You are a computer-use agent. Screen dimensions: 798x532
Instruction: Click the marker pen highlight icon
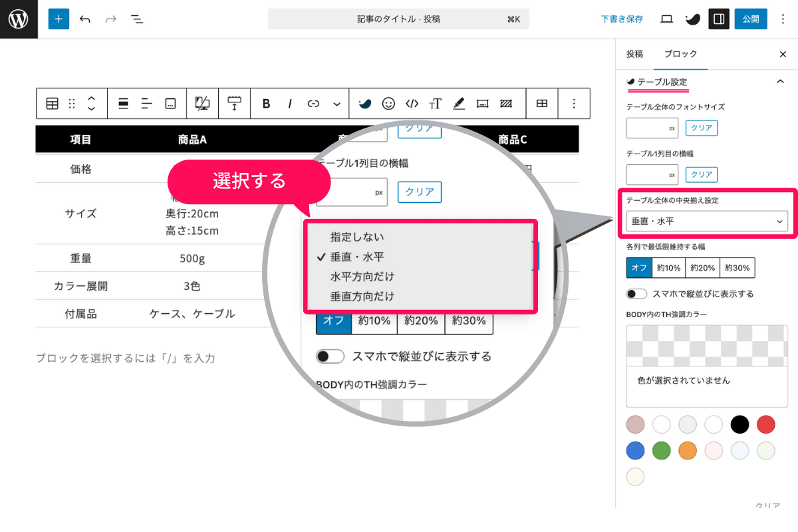point(459,104)
